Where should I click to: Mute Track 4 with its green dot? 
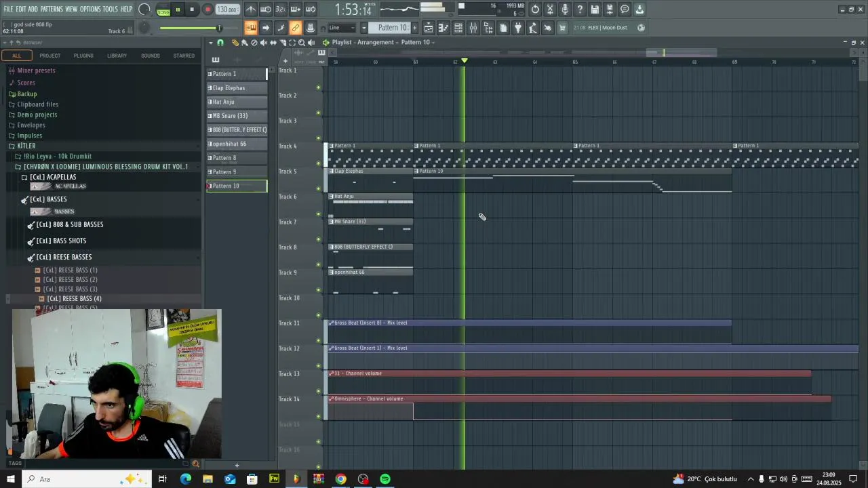[318, 163]
